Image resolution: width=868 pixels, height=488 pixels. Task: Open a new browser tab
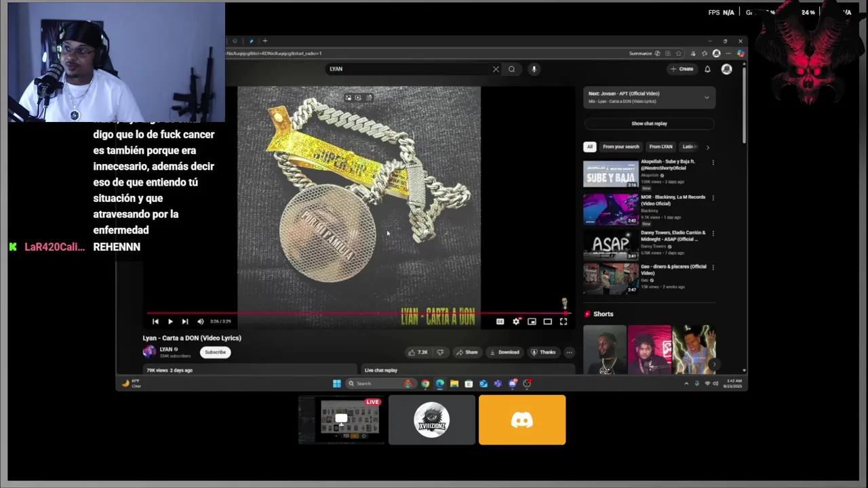click(265, 41)
